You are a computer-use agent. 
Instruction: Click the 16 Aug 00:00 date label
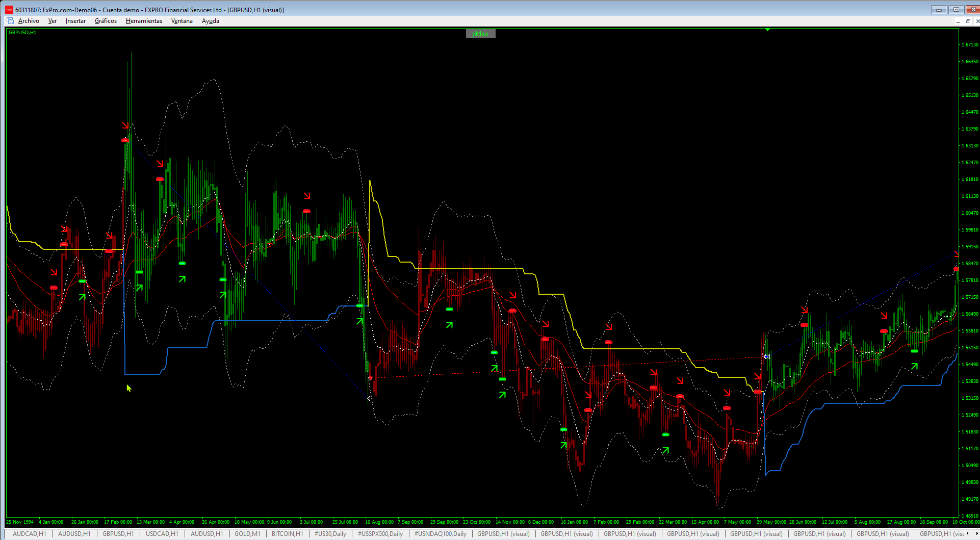click(x=379, y=522)
